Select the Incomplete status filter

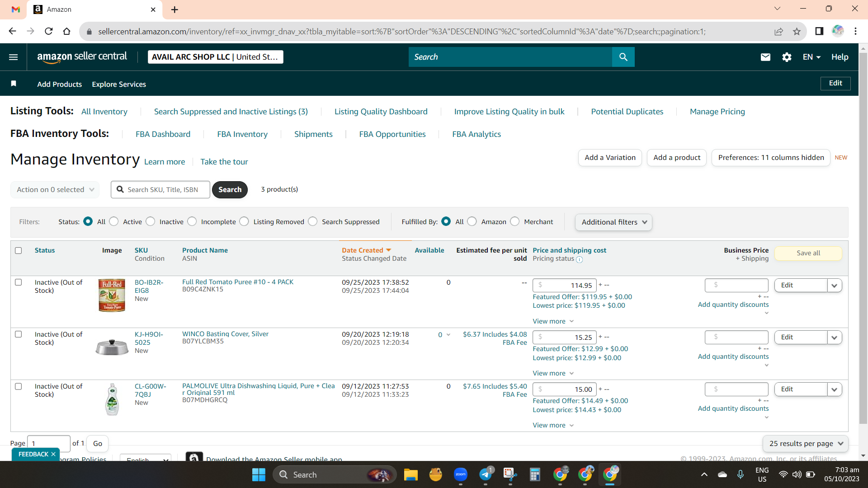(192, 221)
